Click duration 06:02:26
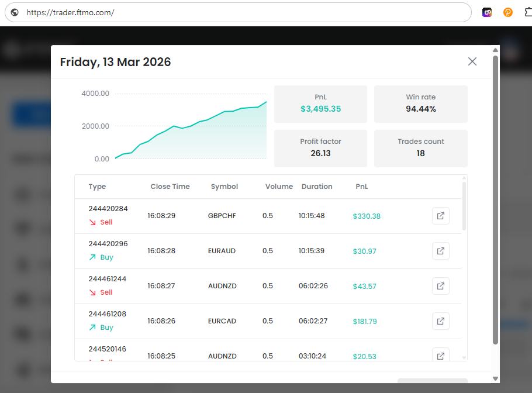 [x=313, y=286]
